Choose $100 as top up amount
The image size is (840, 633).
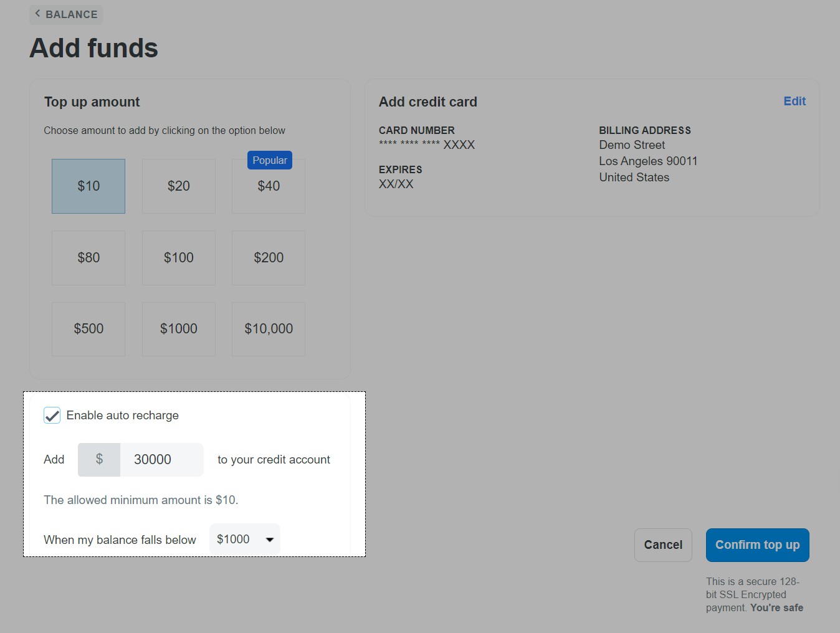pyautogui.click(x=179, y=258)
